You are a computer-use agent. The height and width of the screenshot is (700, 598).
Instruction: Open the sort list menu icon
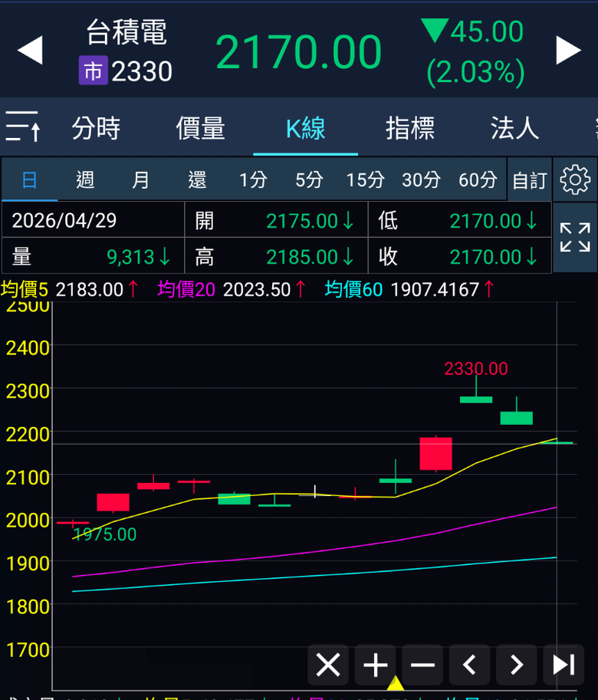click(x=23, y=127)
